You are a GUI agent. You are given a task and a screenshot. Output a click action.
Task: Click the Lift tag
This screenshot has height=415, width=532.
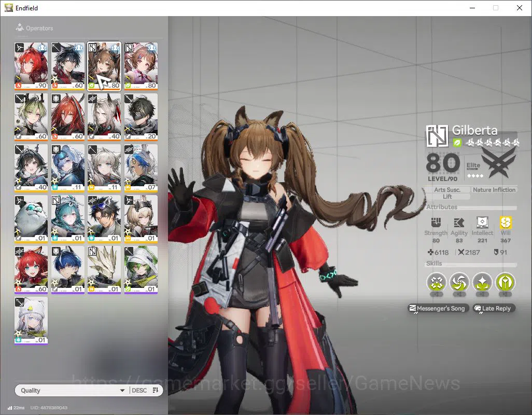447,197
